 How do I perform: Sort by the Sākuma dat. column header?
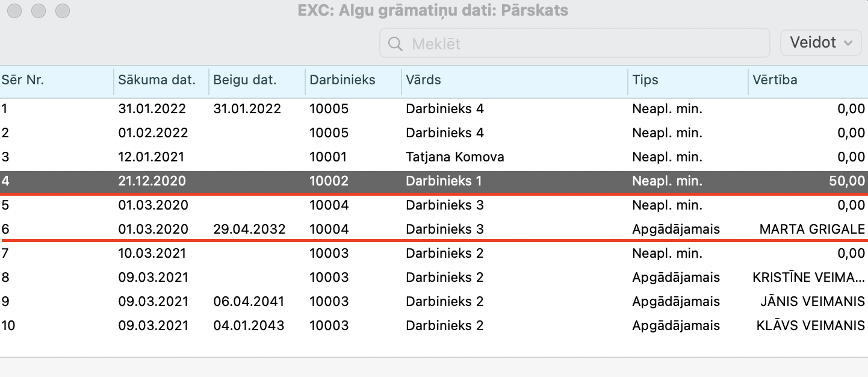[157, 80]
